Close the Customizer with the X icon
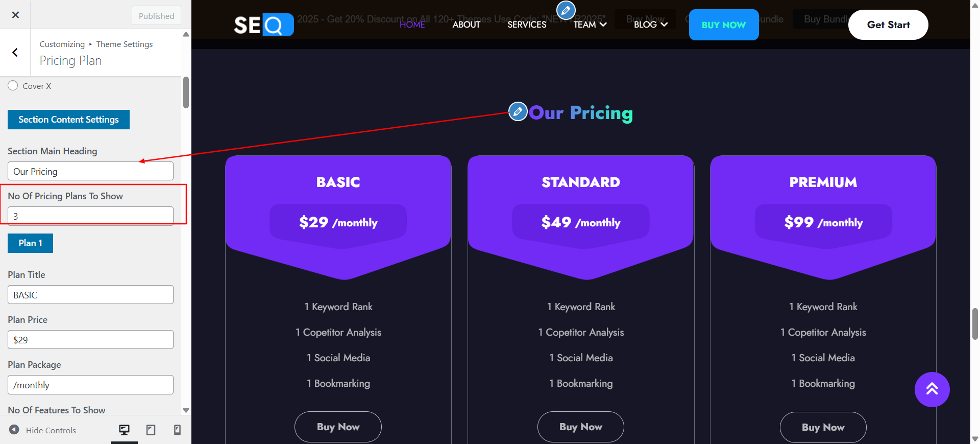The image size is (980, 444). coord(15,15)
